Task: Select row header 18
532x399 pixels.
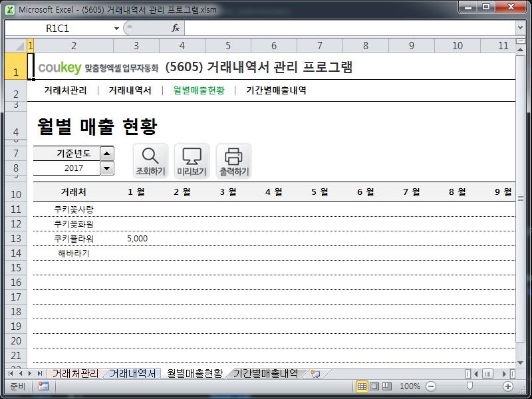Action: (x=16, y=311)
